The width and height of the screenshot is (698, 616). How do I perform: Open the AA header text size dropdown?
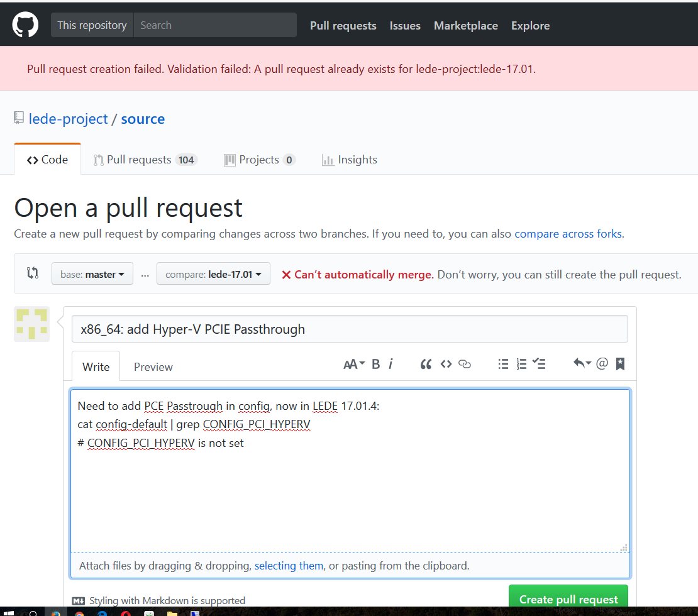point(354,364)
